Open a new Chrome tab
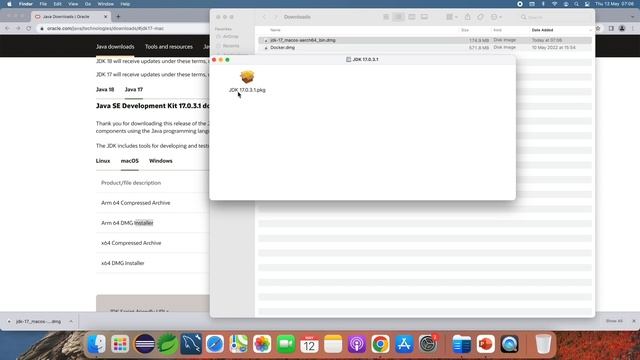Screen dimensions: 640x360 click(118, 17)
